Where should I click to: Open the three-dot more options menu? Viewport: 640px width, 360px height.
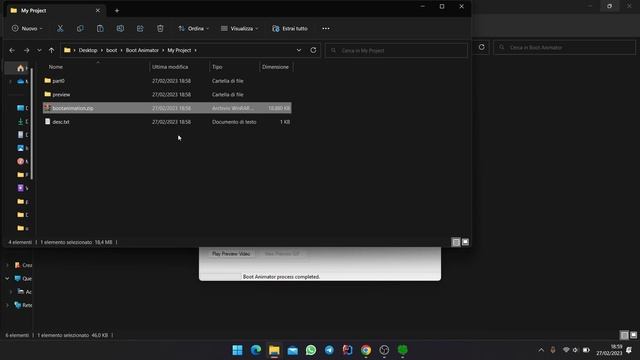(x=326, y=28)
